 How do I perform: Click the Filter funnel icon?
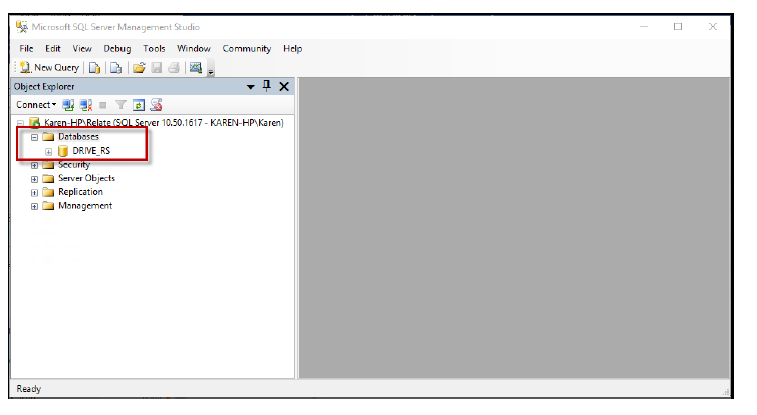tap(121, 105)
